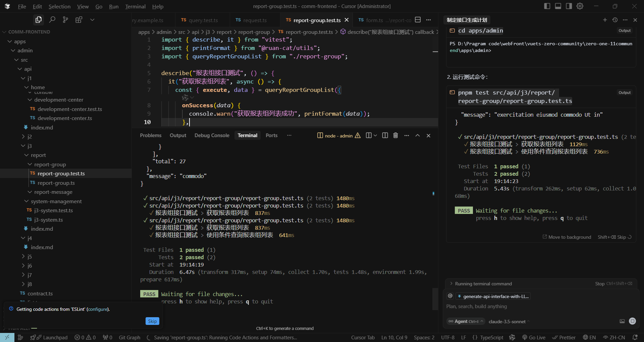Focus the Plan, search, build anything input
Image resolution: width=644 pixels, height=342 pixels.
pyautogui.click(x=541, y=306)
